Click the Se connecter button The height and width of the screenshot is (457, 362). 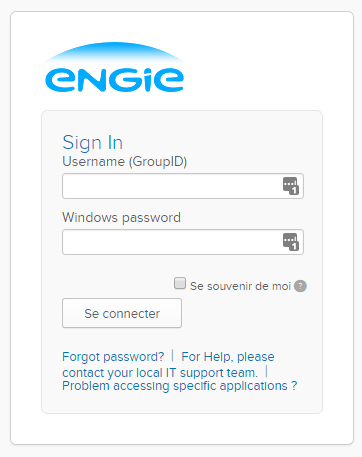(122, 313)
